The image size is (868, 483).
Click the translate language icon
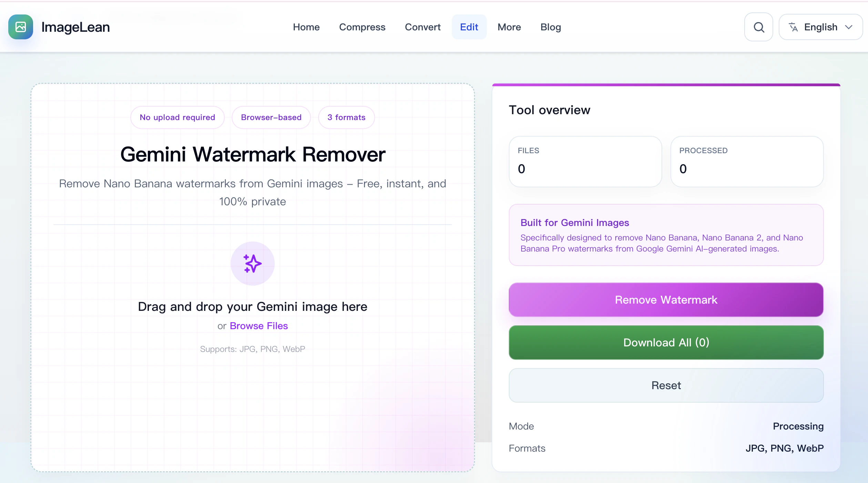click(x=793, y=27)
